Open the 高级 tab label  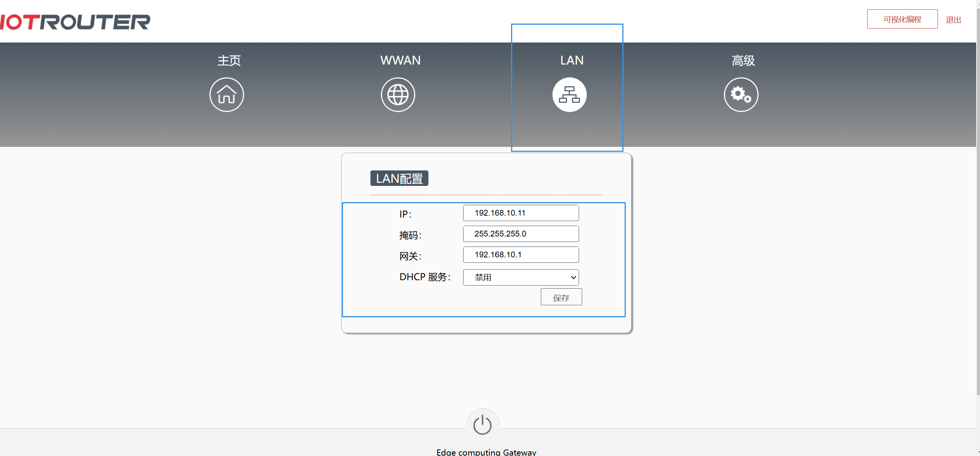(x=743, y=61)
